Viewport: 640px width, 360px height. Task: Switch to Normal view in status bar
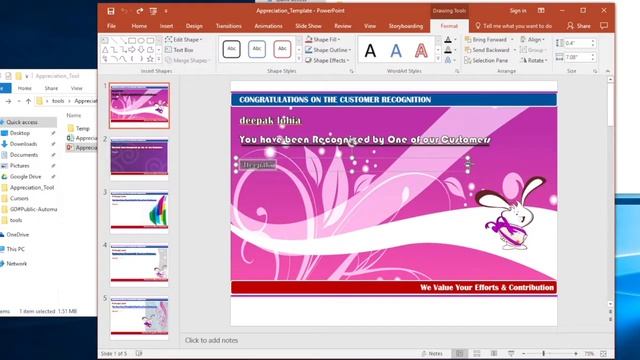[460, 353]
